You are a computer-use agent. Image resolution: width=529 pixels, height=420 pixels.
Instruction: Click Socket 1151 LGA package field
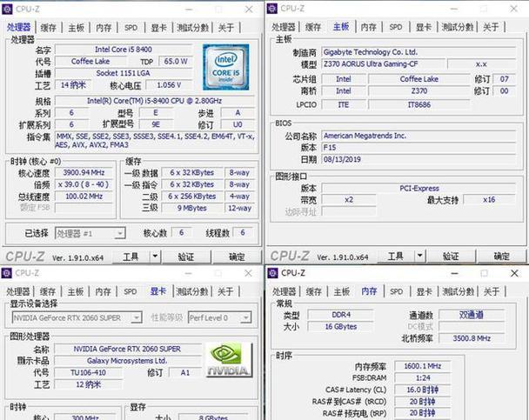click(124, 73)
